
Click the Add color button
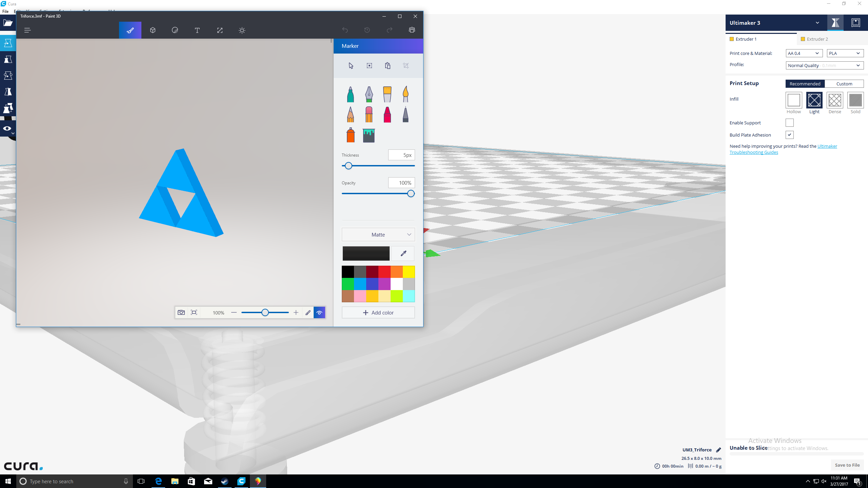[x=378, y=312]
